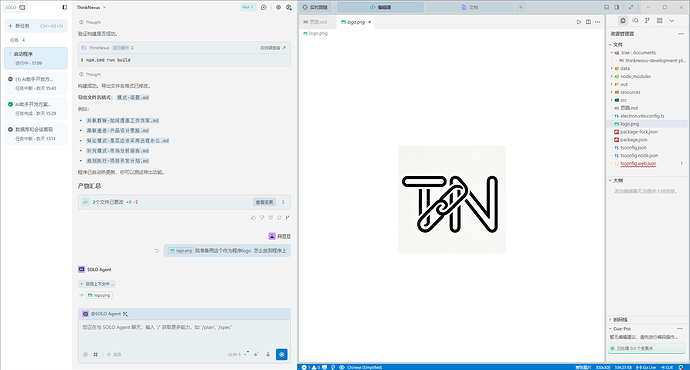Image resolution: width=690 pixels, height=370 pixels.
Task: Click the icon with green dot in chat header
Action: (289, 7)
